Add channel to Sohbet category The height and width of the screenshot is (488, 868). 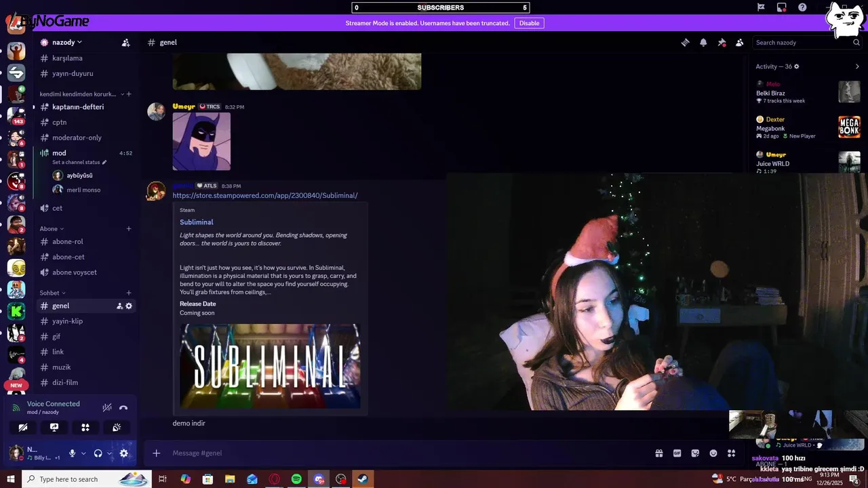pyautogui.click(x=129, y=293)
